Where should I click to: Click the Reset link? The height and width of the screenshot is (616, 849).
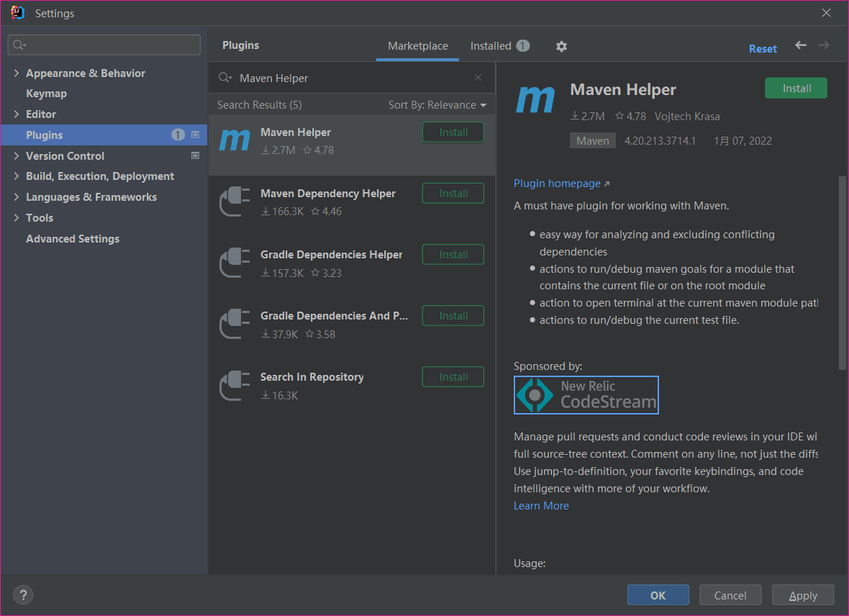(x=763, y=49)
